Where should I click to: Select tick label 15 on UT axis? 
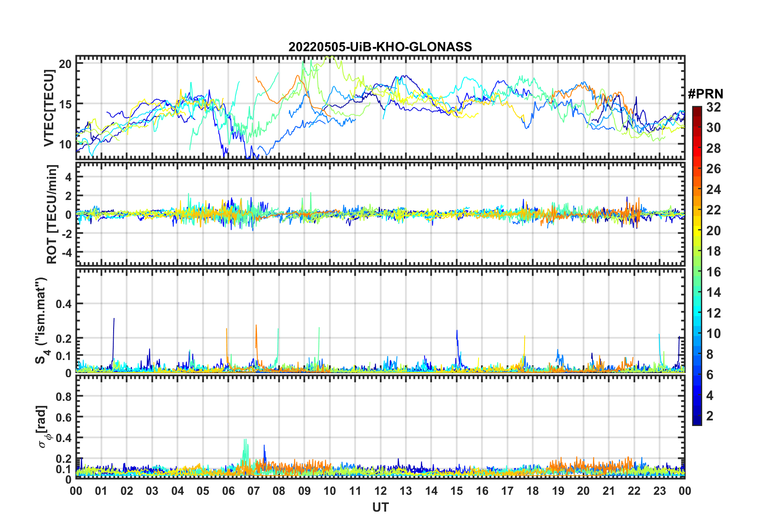(x=457, y=491)
